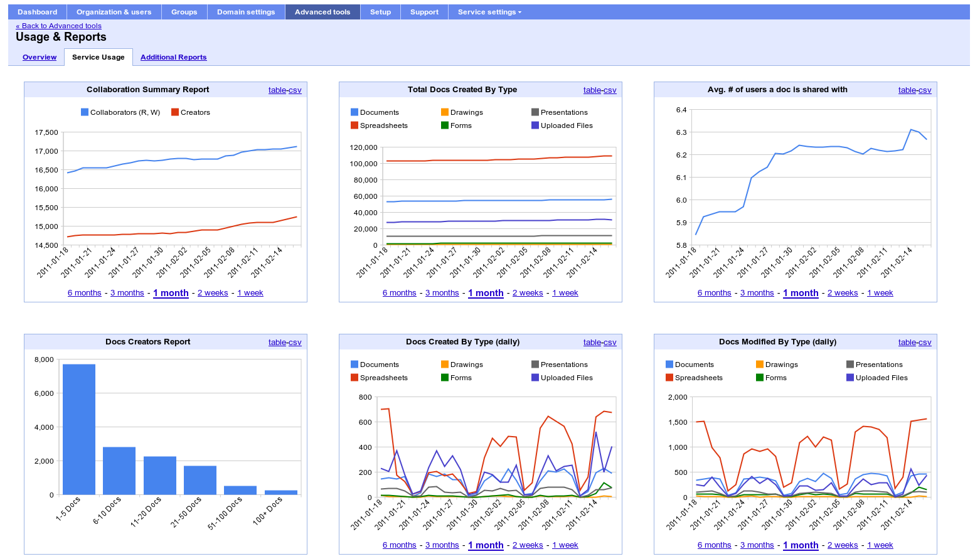
Task: Click Back to Advanced tools link
Action: point(58,26)
